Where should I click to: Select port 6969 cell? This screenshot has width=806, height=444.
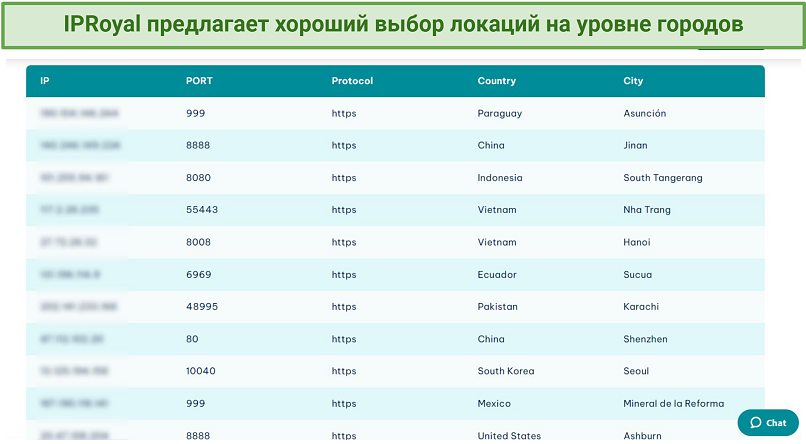point(198,274)
